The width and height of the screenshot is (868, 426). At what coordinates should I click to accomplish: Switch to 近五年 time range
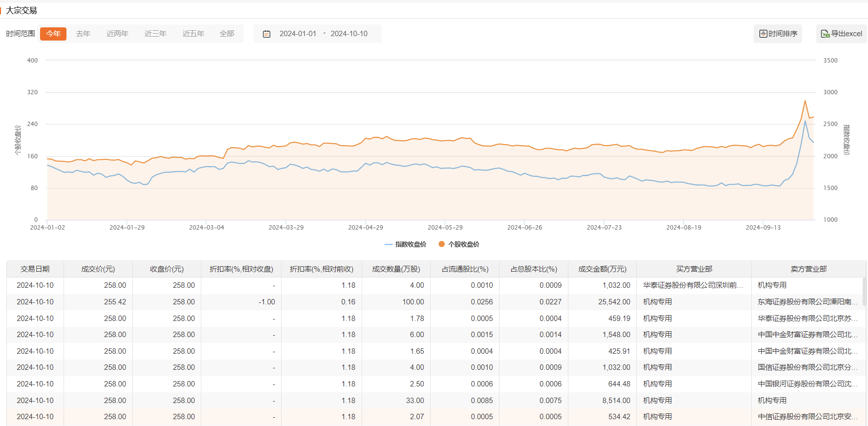click(193, 34)
